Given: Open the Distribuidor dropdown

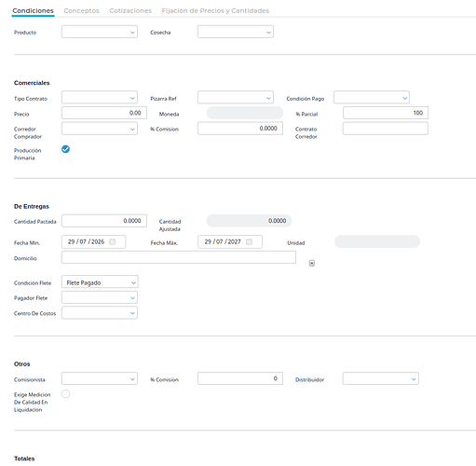Looking at the screenshot, I should [x=381, y=378].
